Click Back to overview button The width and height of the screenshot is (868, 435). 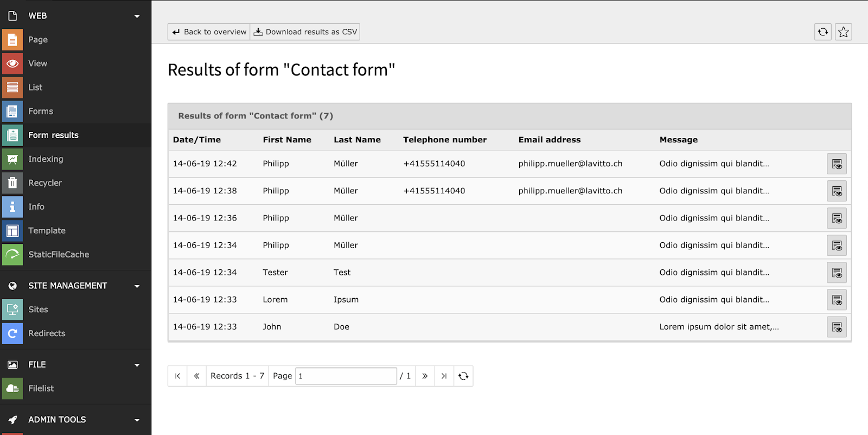click(x=209, y=32)
